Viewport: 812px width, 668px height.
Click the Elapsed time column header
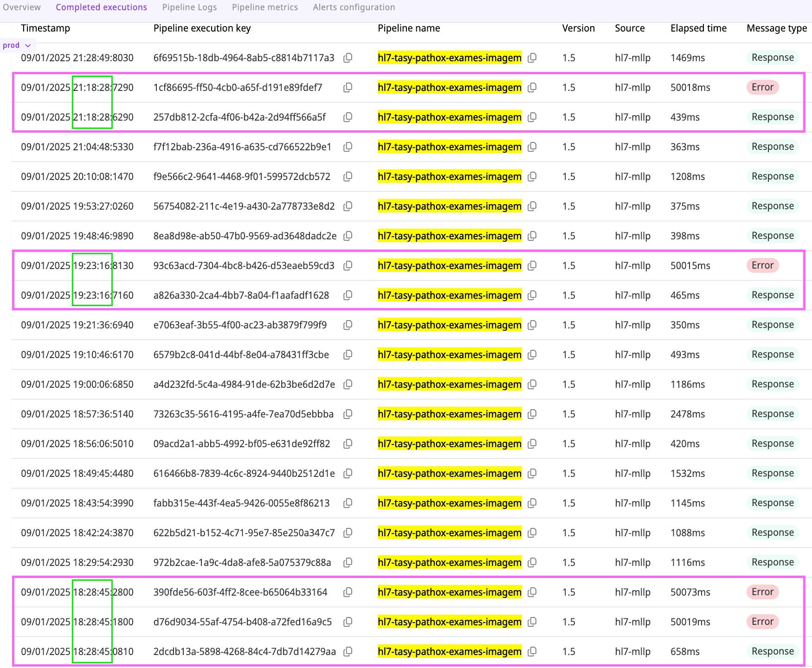coord(698,28)
